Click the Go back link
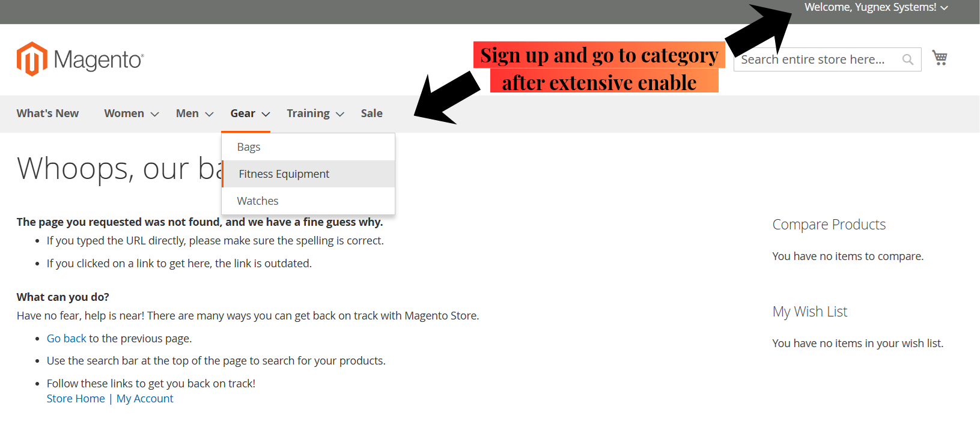Viewport: 980px width, 430px height. coord(67,339)
